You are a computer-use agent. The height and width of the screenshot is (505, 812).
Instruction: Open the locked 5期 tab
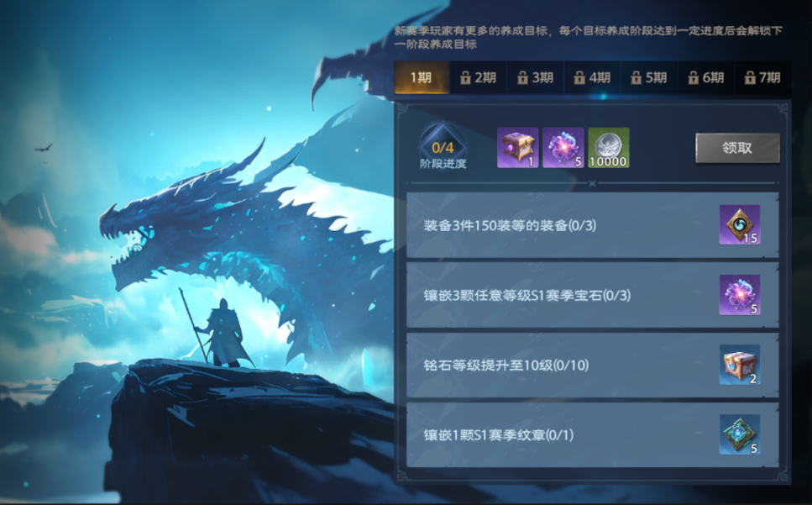click(x=649, y=77)
